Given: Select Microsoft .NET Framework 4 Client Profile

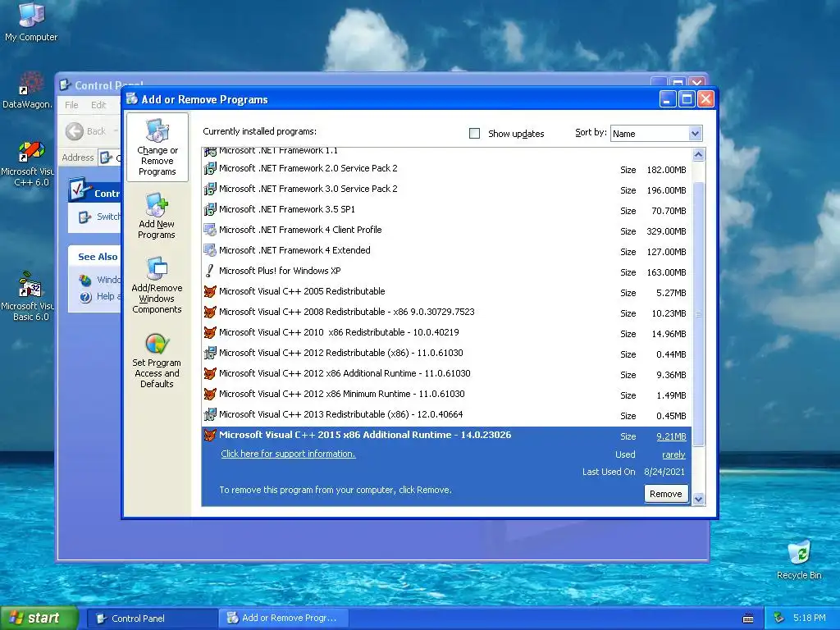Looking at the screenshot, I should click(x=447, y=231).
